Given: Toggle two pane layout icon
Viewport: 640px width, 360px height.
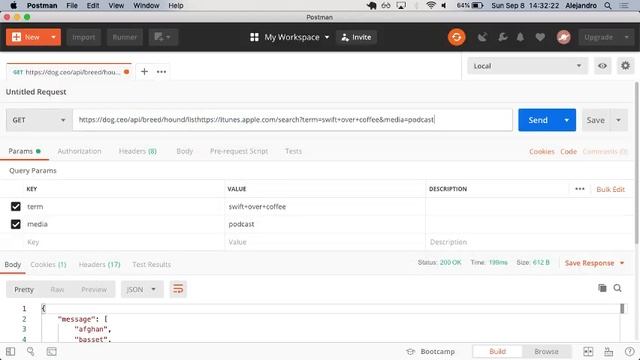Looking at the screenshot, I should click(588, 351).
